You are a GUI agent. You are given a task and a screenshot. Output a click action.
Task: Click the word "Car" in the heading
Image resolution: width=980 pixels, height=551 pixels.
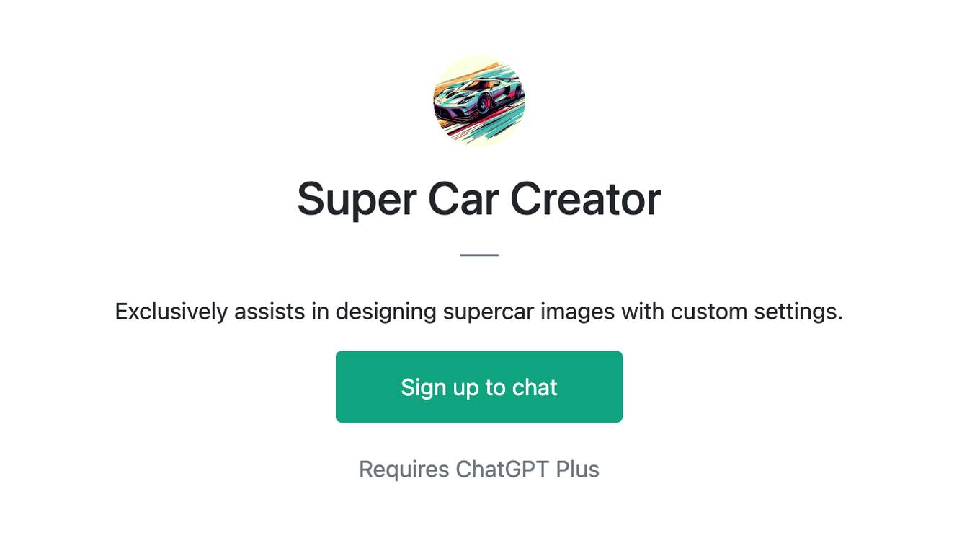(463, 199)
